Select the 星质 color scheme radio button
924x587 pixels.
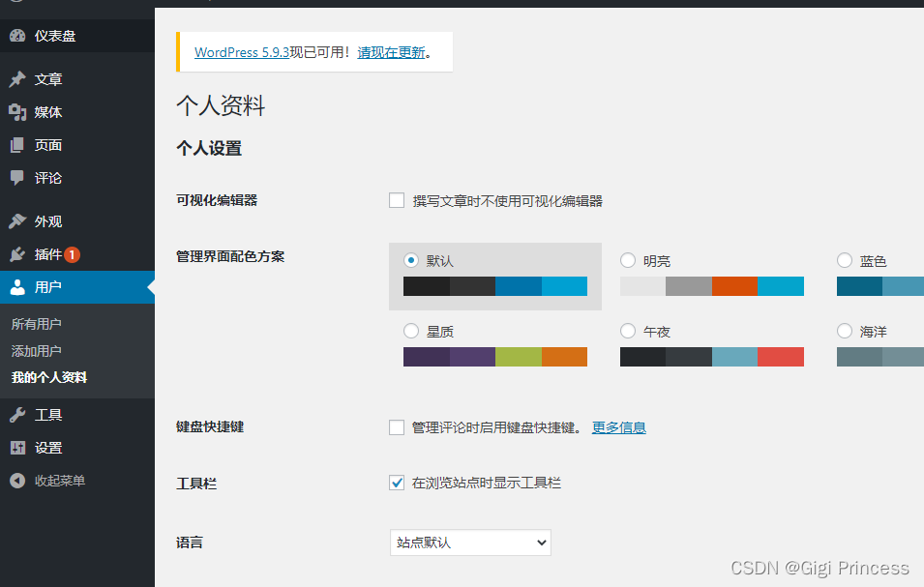point(411,331)
